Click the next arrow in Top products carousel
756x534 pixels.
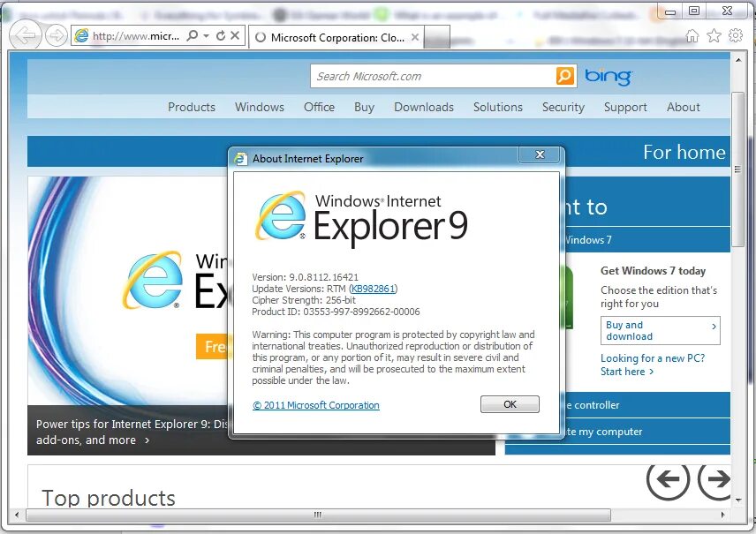click(715, 478)
